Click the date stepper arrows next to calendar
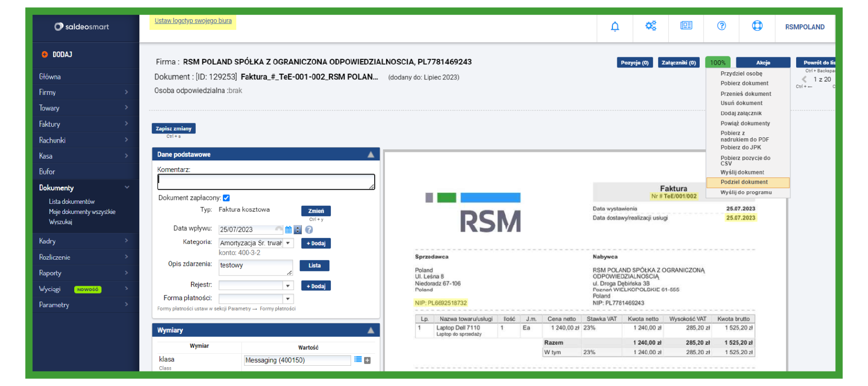Screen dimensions: 868x386 [x=298, y=230]
